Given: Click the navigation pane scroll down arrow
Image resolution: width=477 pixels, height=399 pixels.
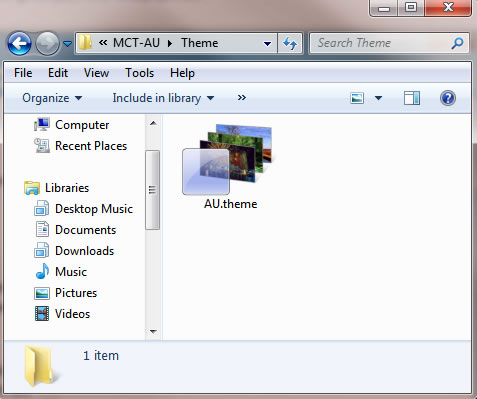Looking at the screenshot, I should (153, 331).
